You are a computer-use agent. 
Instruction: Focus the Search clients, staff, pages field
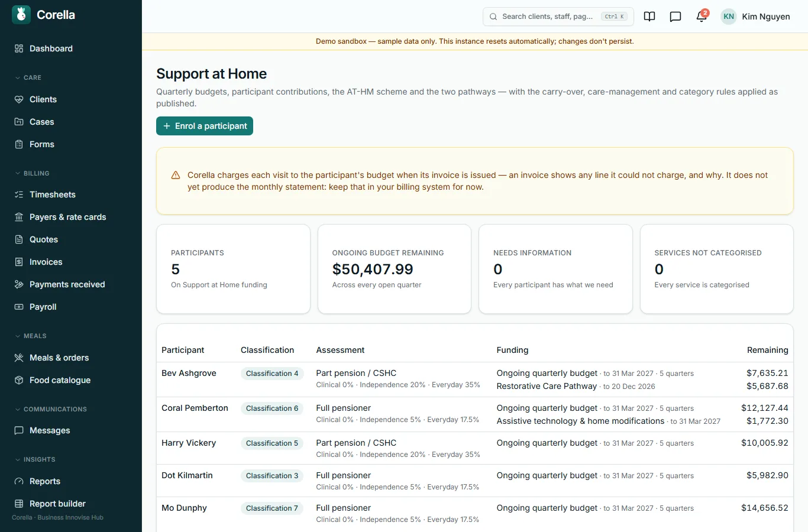pyautogui.click(x=558, y=17)
